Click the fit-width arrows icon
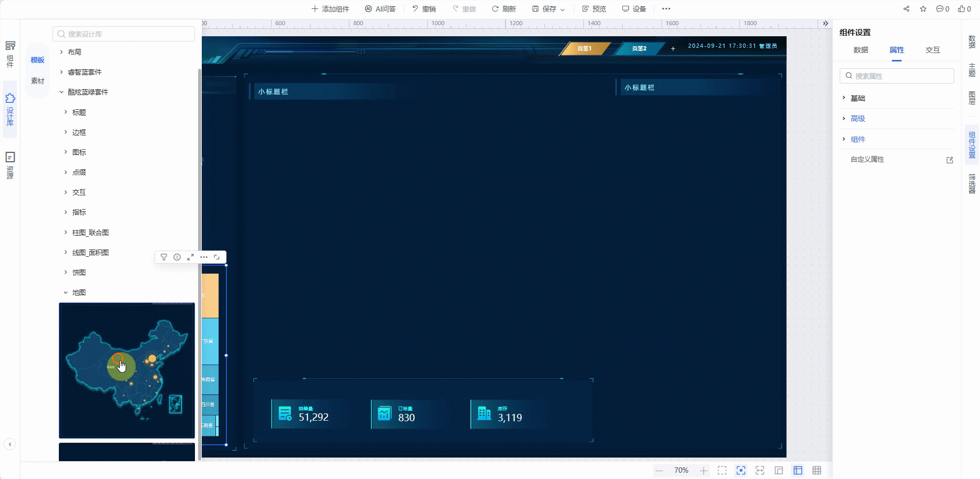 pyautogui.click(x=760, y=471)
